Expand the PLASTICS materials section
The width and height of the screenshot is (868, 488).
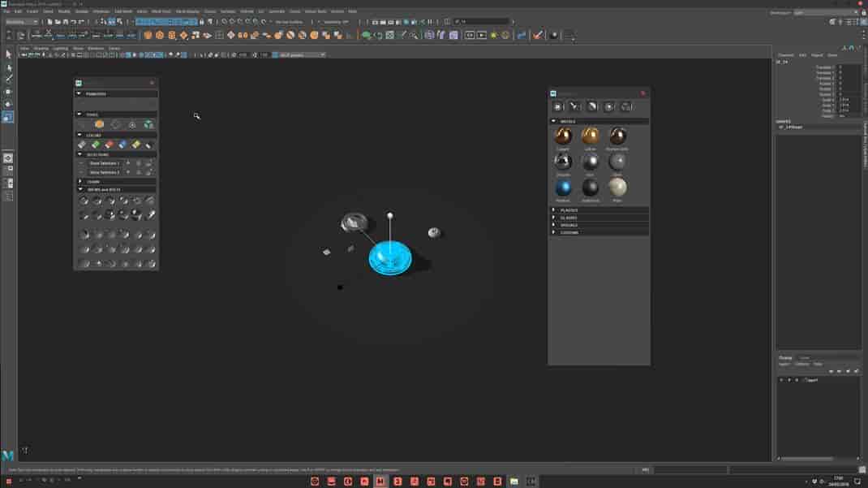[568, 210]
